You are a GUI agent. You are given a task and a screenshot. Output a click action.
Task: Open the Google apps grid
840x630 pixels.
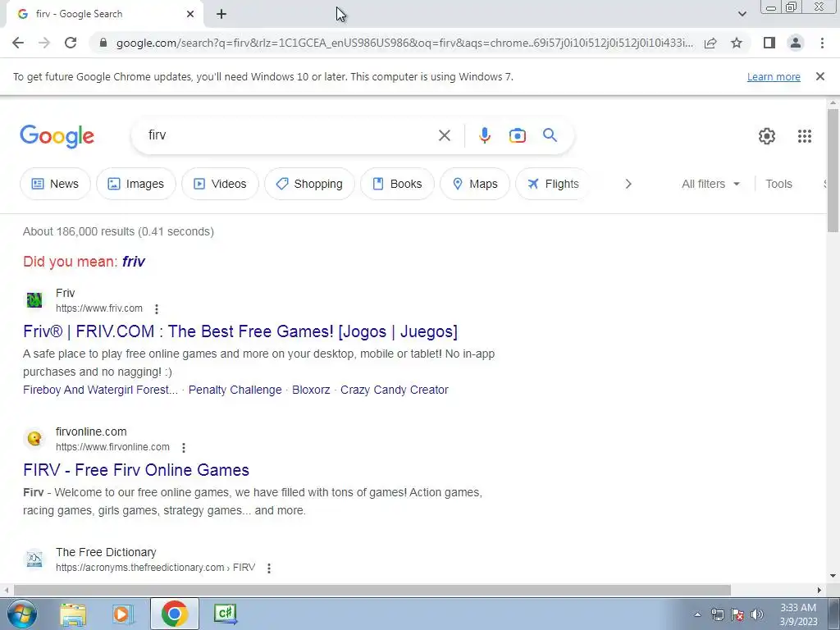click(x=804, y=136)
